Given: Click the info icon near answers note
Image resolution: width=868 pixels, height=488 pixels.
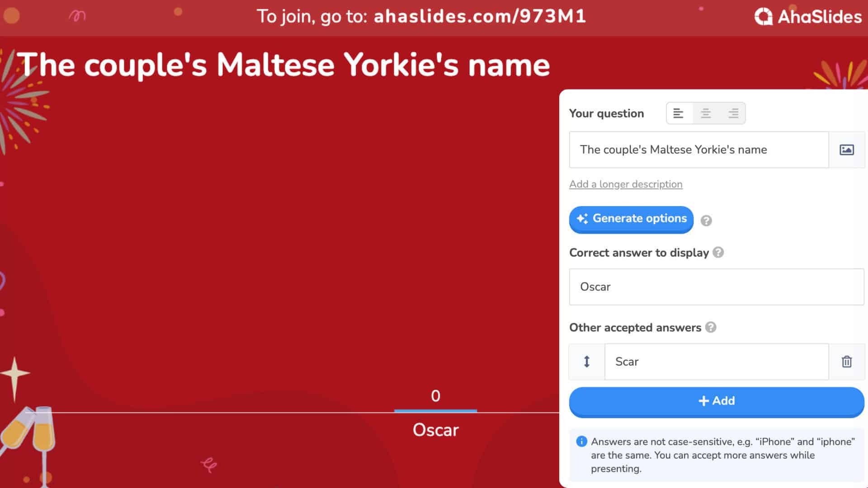Looking at the screenshot, I should pos(582,441).
